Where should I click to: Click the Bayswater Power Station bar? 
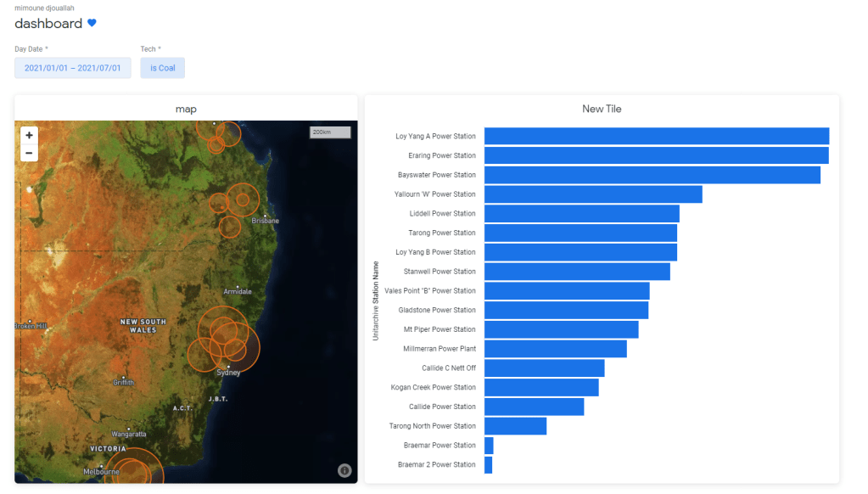652,175
